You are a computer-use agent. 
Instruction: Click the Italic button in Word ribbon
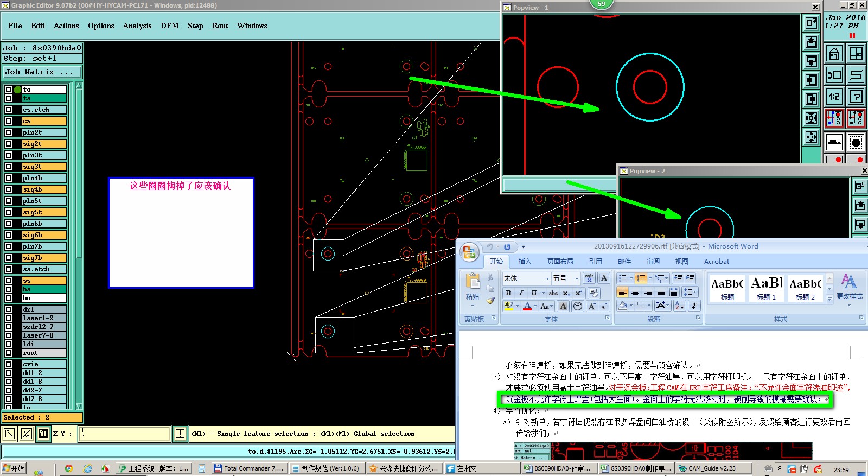(521, 293)
